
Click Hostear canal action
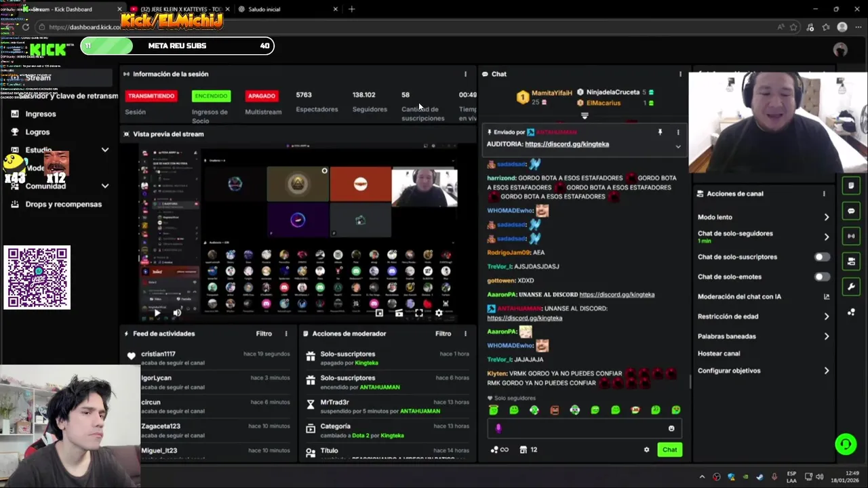pyautogui.click(x=719, y=353)
